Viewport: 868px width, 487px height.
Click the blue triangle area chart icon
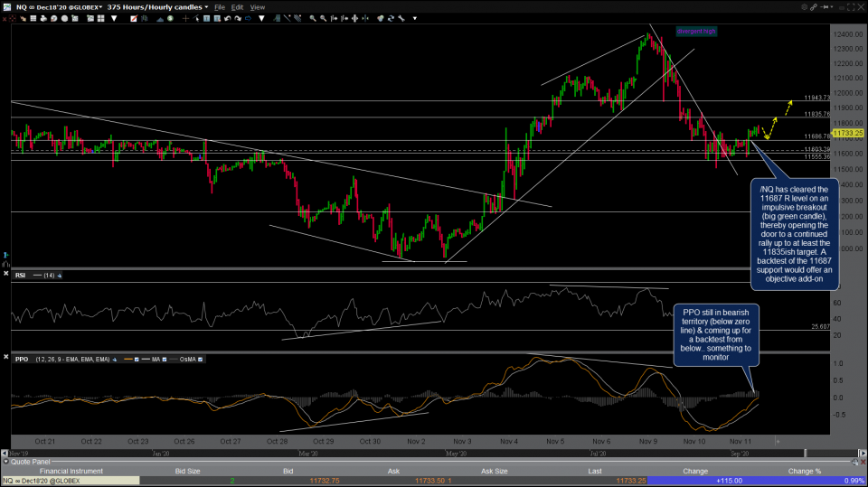(x=161, y=19)
